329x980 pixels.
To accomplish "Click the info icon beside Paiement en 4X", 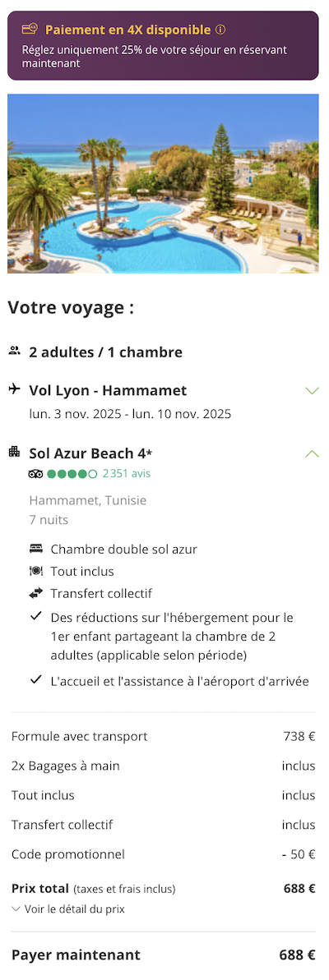I will pyautogui.click(x=220, y=30).
